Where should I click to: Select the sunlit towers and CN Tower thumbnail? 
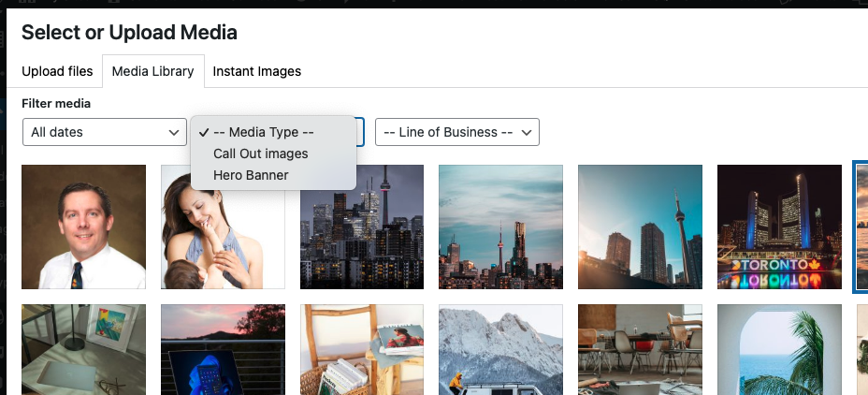tap(640, 227)
